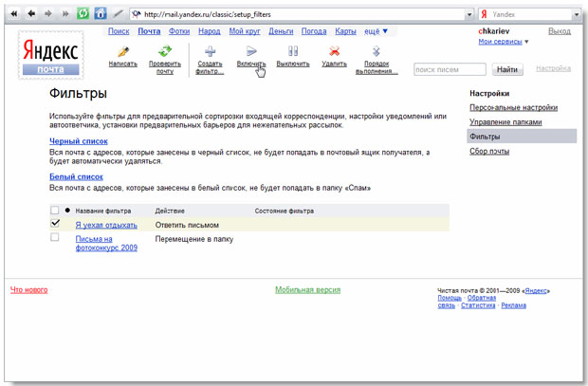Uncheck the Я уехал отдыхать filter checkbox
This screenshot has height=386, width=588.
55,223
